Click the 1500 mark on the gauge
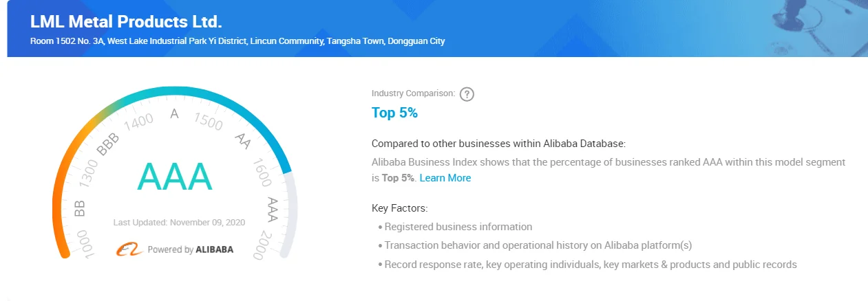Viewport: 868px width, 301px height. 209,122
